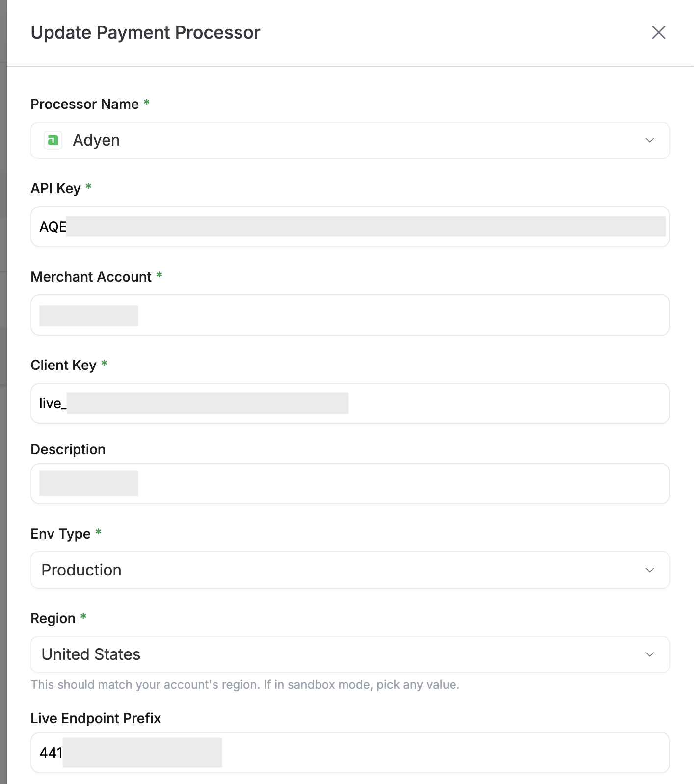Click the Region dropdown chevron
This screenshot has height=784, width=694.
point(650,654)
